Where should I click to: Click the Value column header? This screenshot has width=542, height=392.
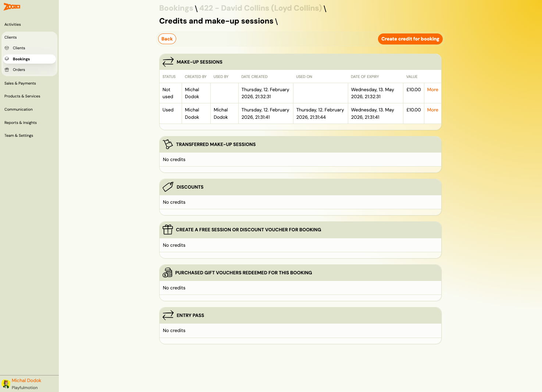(x=412, y=76)
